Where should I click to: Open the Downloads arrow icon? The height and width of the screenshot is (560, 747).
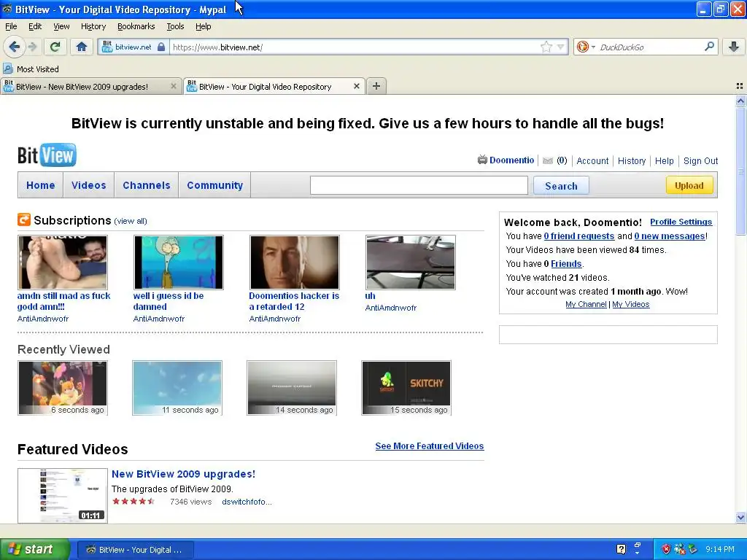coord(734,47)
